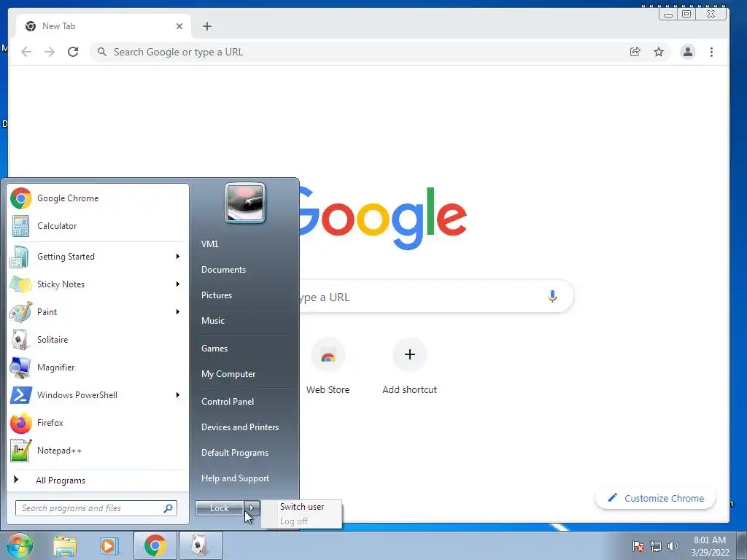This screenshot has height=560, width=747.
Task: Open Google Chrome from Start menu
Action: (x=98, y=198)
